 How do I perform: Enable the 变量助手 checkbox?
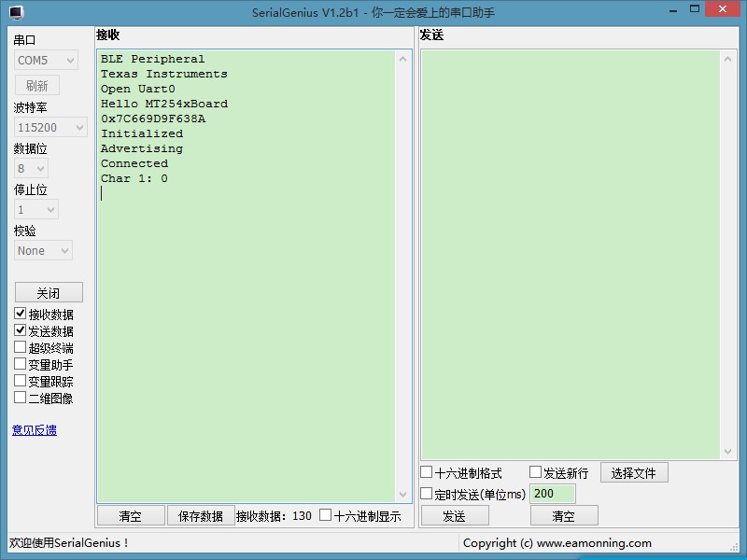point(20,364)
